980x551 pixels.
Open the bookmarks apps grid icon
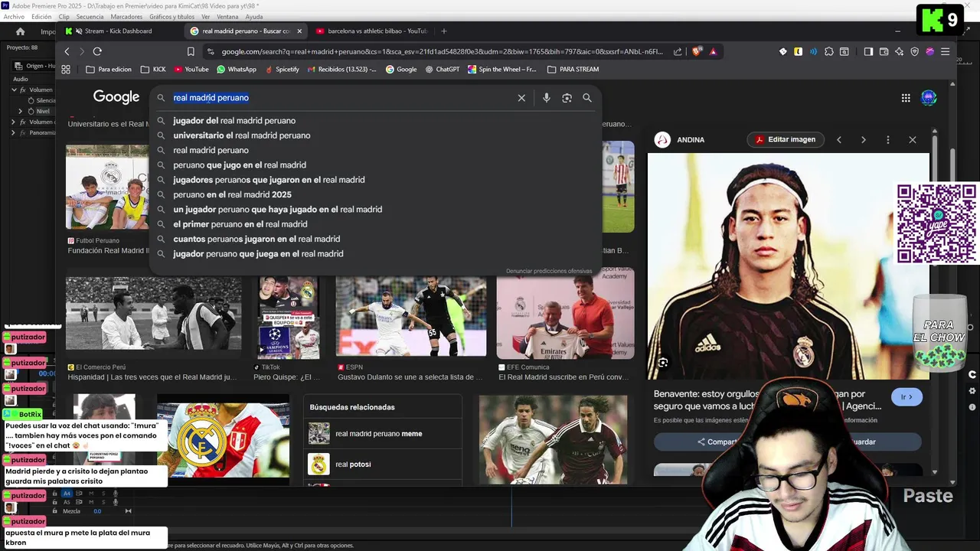click(66, 69)
